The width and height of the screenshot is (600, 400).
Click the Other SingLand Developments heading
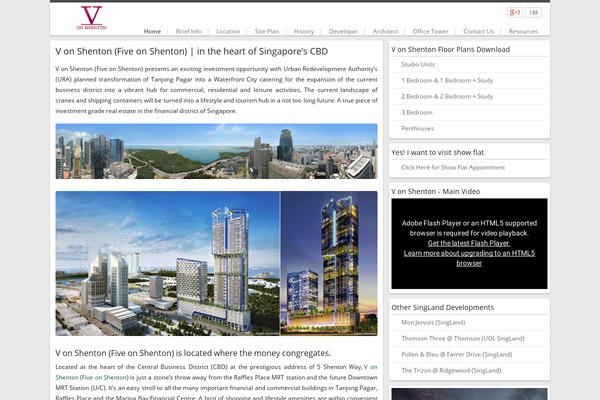(x=442, y=307)
